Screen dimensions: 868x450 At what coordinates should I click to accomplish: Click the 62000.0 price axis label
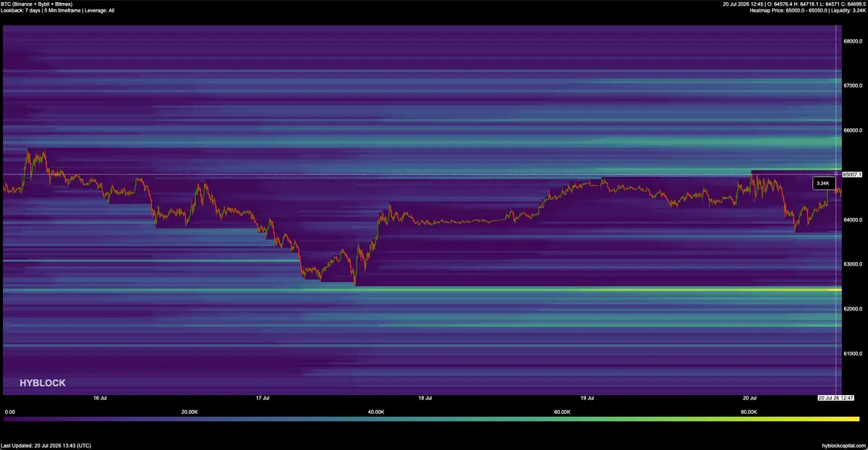click(x=854, y=309)
